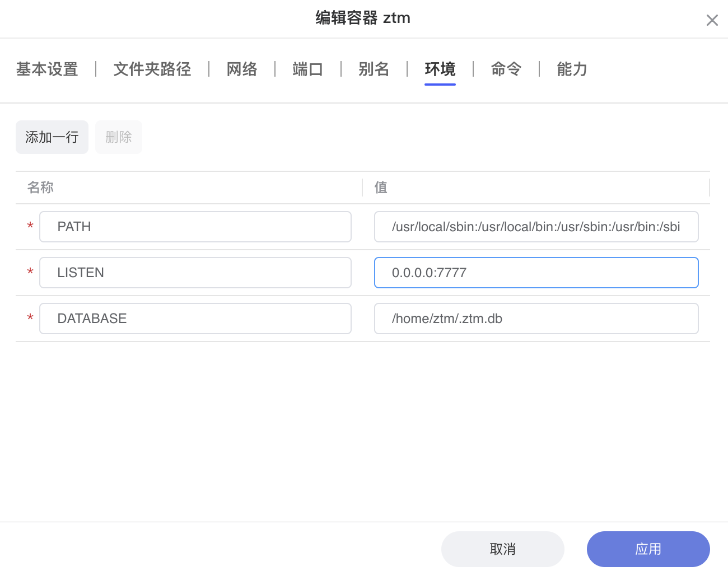This screenshot has height=571, width=728.
Task: Open the 别名 tab
Action: [x=374, y=69]
